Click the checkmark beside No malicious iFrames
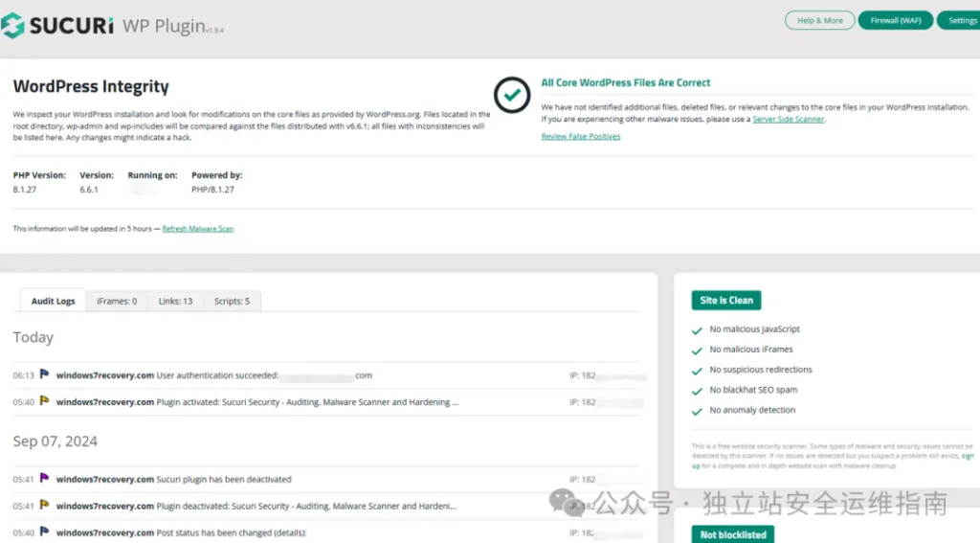Image resolution: width=980 pixels, height=543 pixels. pos(697,351)
